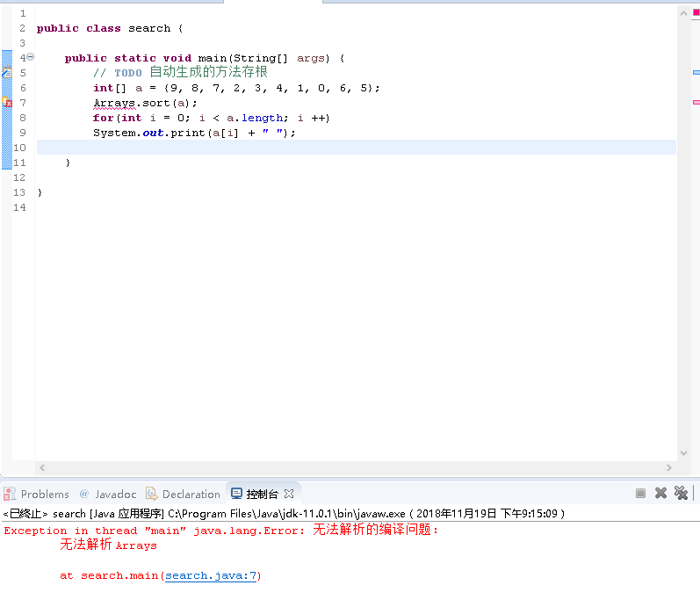Click the console Terminate stop button
700x614 pixels.
point(640,493)
